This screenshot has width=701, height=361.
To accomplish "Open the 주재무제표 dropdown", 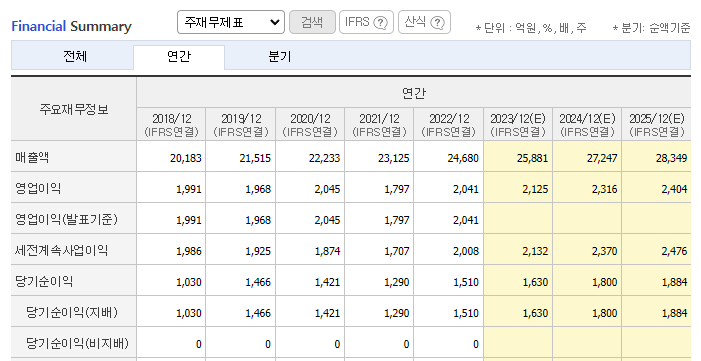I will (231, 22).
